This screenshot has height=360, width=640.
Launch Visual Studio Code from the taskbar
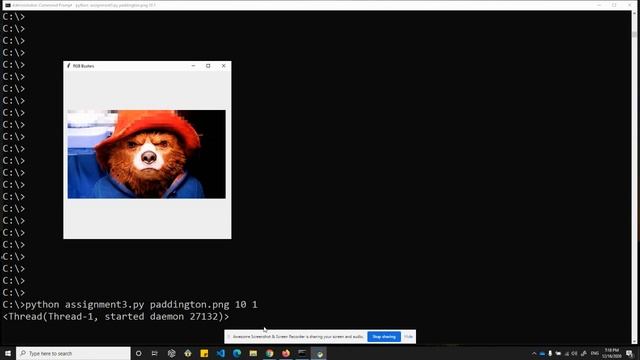pos(220,353)
